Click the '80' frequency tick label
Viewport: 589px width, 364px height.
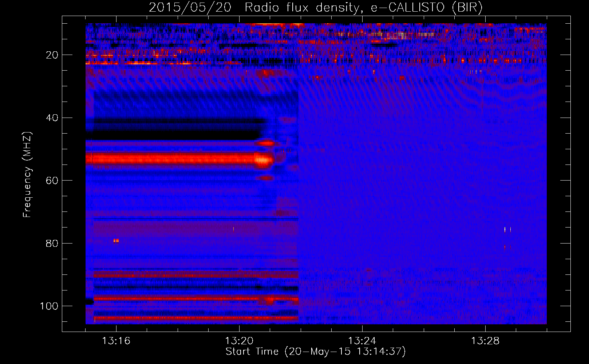pos(52,243)
